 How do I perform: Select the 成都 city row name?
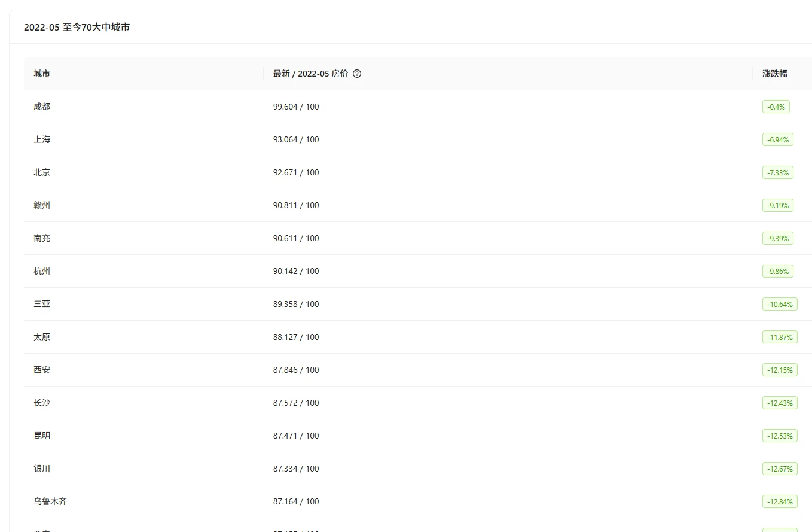coord(42,107)
